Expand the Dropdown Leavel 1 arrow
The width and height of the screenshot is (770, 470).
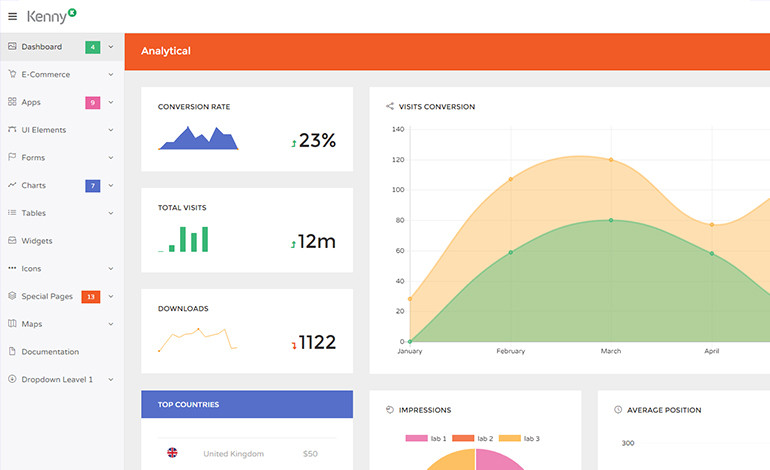111,380
